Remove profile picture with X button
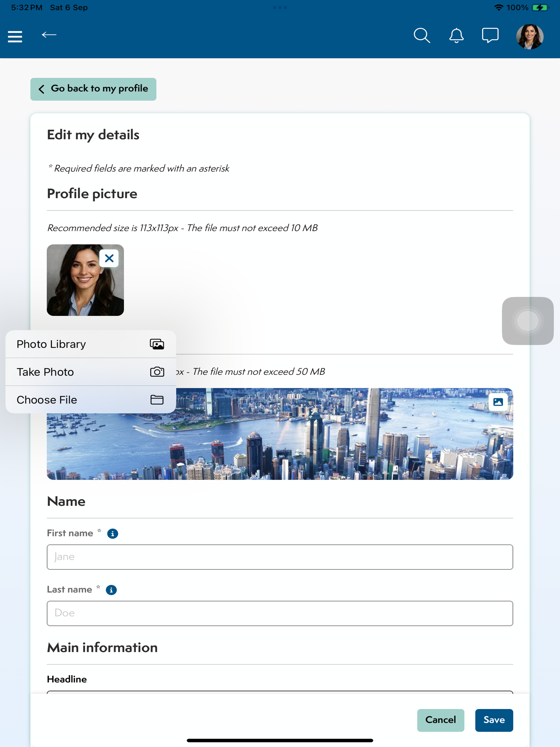Image resolution: width=560 pixels, height=747 pixels. 109,258
